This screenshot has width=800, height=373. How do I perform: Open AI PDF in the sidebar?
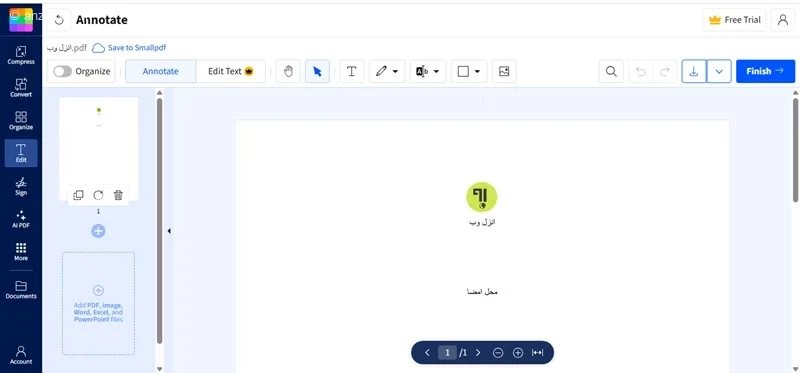click(21, 219)
